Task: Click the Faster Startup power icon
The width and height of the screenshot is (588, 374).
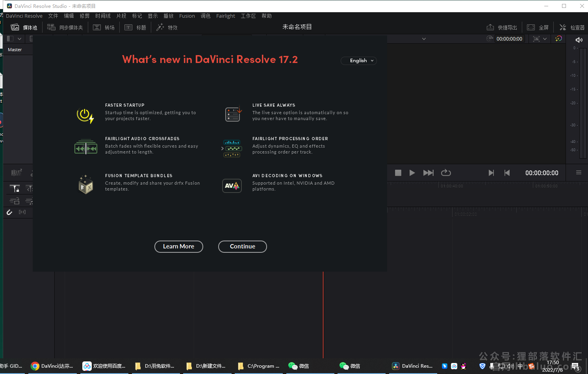Action: [x=85, y=115]
